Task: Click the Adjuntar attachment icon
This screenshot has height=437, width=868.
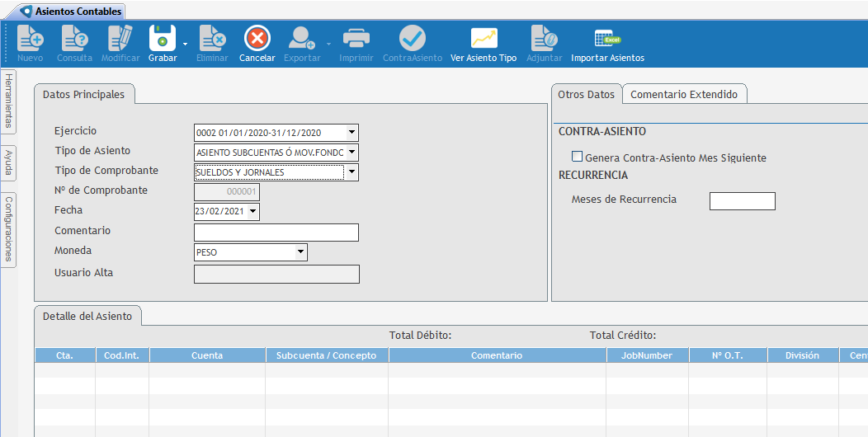Action: (x=544, y=39)
